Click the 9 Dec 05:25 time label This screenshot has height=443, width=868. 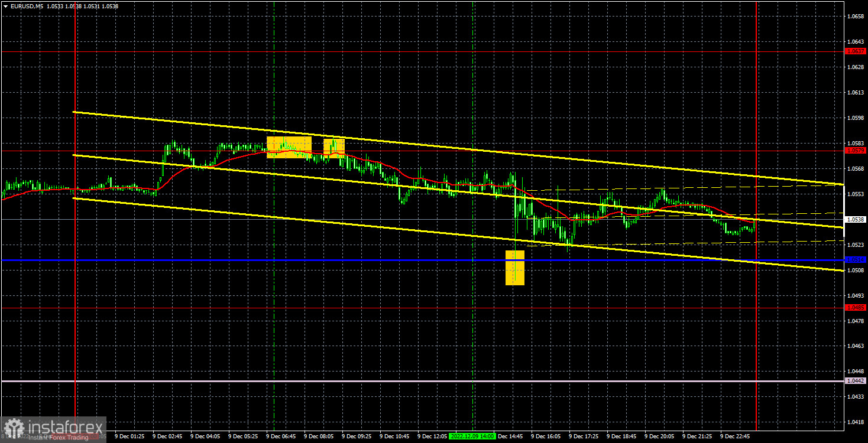[243, 437]
